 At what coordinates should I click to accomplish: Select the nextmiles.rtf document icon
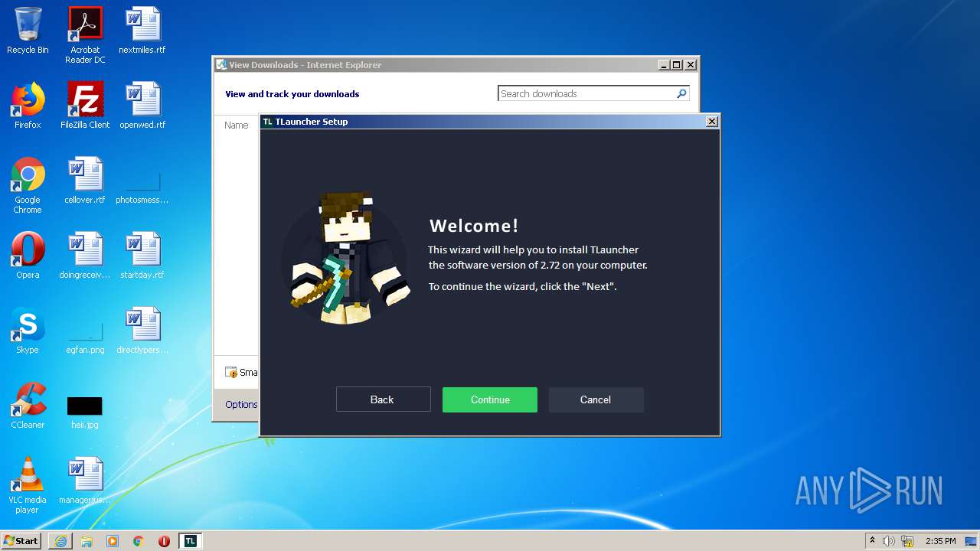click(142, 31)
